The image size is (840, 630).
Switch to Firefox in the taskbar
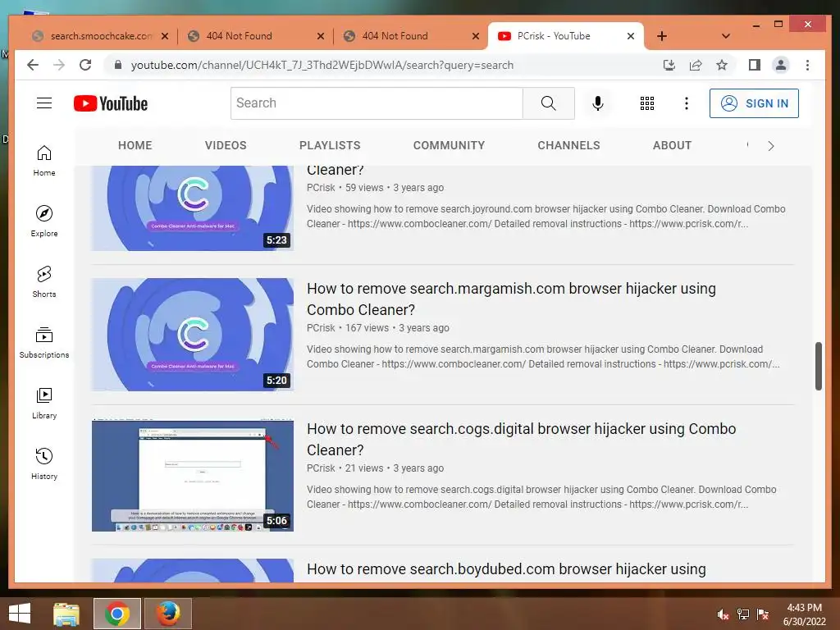167,614
